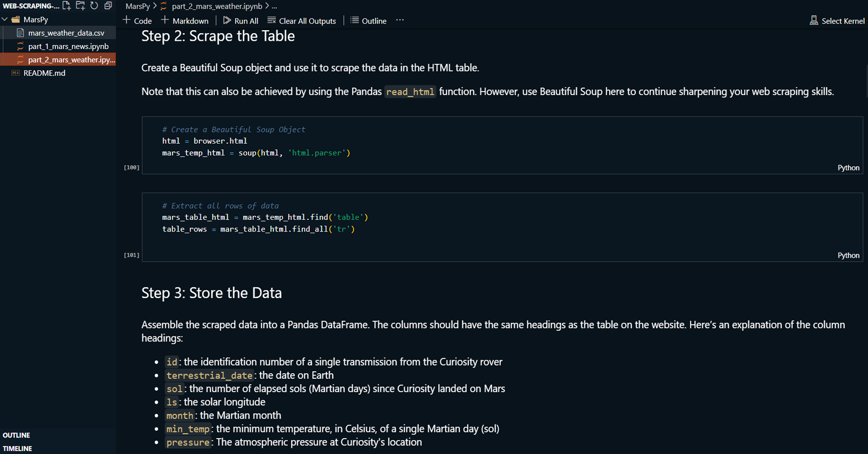Run All notebook cells
Viewport: 868px width, 454px height.
(241, 20)
